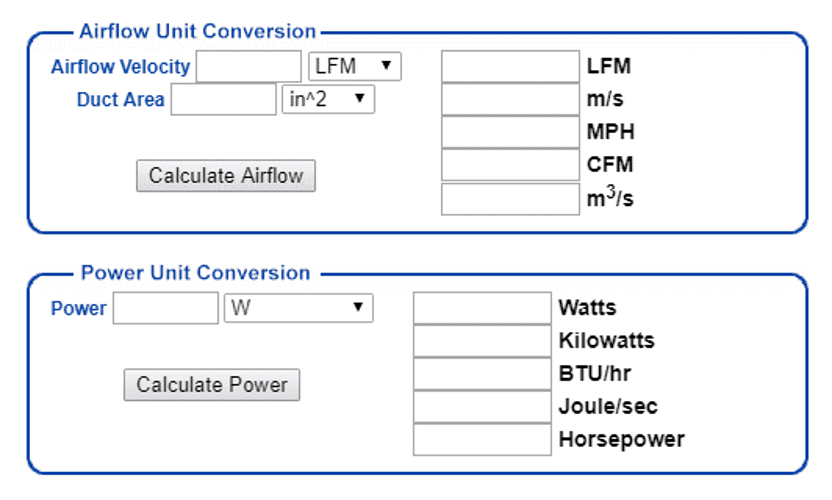Screen dimensions: 832x500
Task: Click the Calculate Power button
Action: click(x=212, y=385)
